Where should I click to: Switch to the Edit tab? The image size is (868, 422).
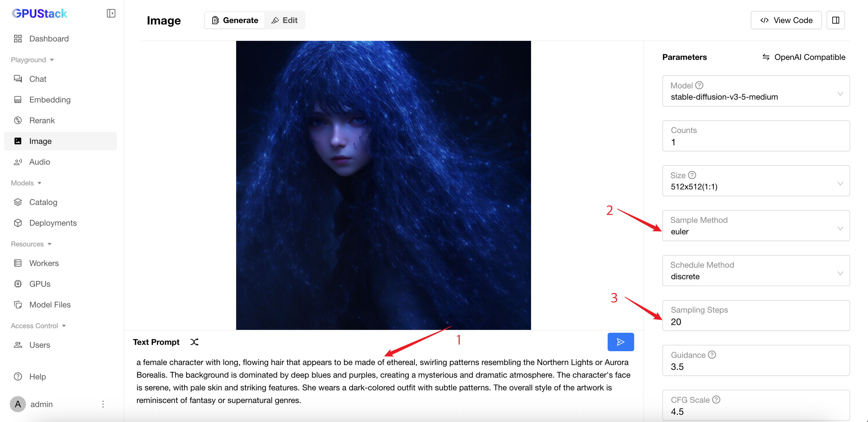point(285,20)
